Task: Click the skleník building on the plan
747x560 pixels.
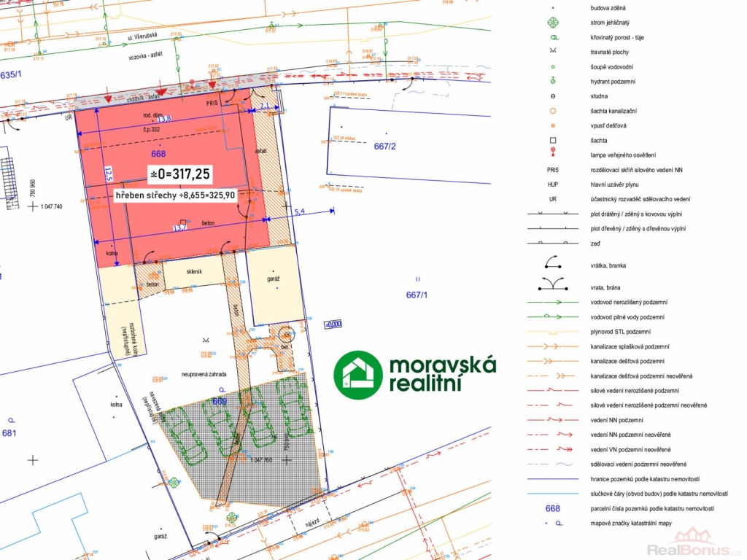Action: coord(193,273)
